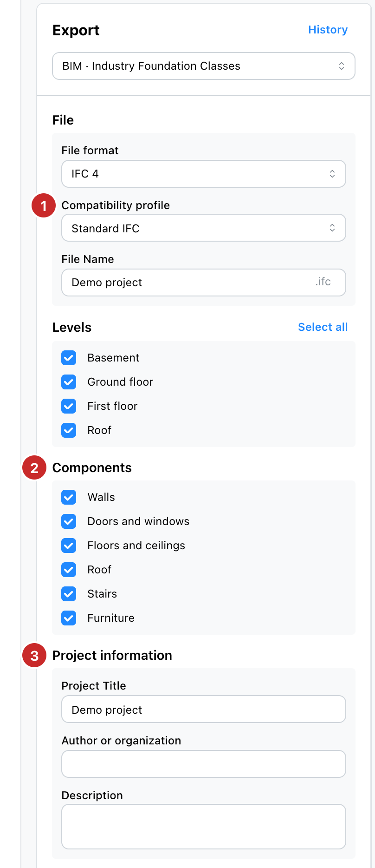375x868 pixels.
Task: Click the "Levels" section heading
Action: [x=72, y=328]
